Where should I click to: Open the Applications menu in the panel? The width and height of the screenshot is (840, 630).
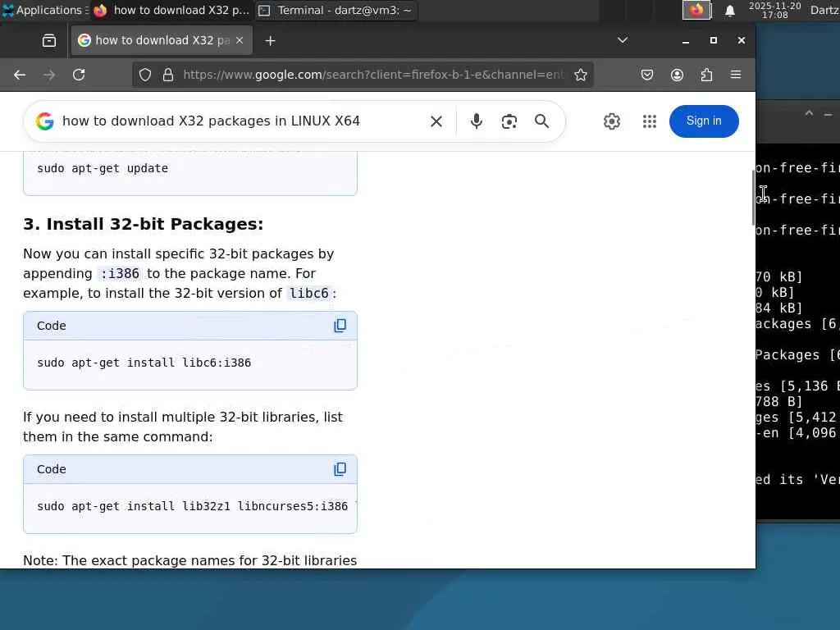tap(44, 10)
